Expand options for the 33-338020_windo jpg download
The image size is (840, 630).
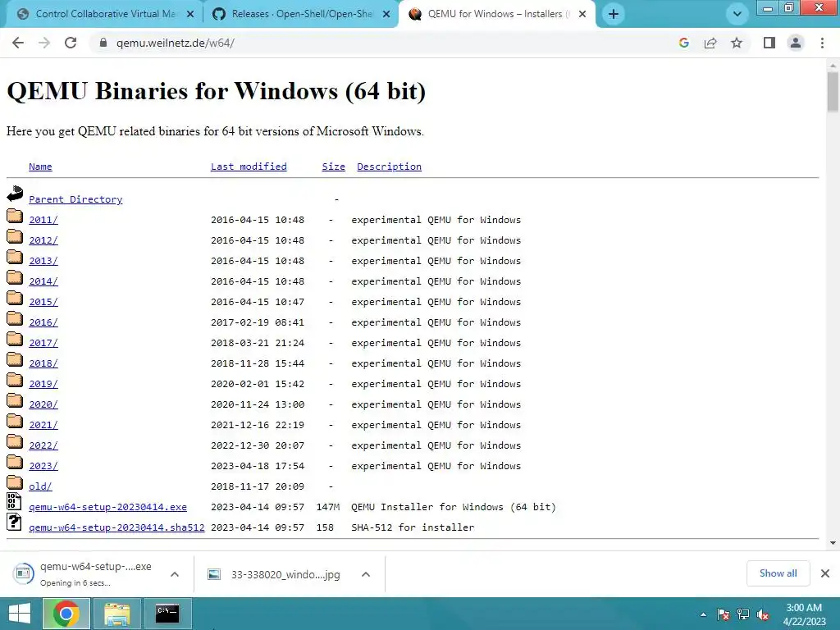point(366,574)
